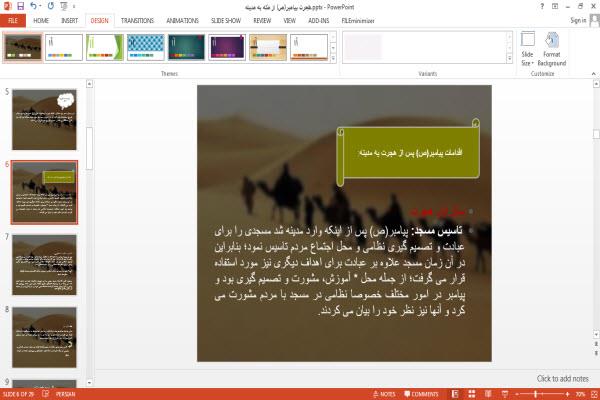
Task: Click the Save icon in the quick access toolbar
Action: click(20, 6)
